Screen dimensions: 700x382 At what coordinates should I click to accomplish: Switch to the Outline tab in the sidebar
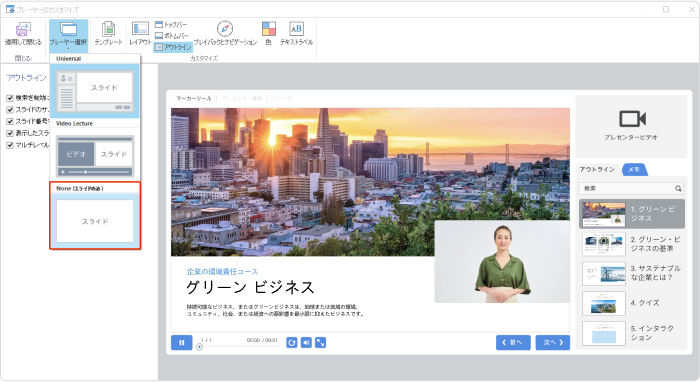[597, 170]
